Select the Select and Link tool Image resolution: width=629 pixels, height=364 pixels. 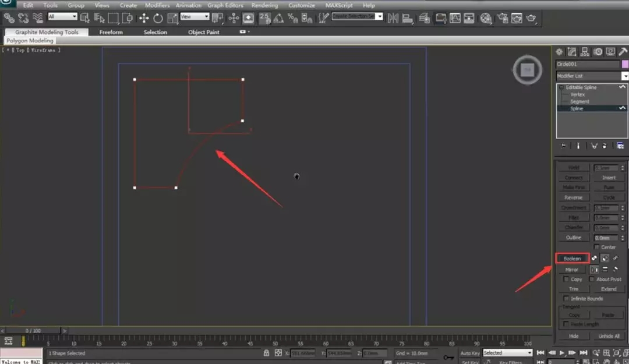click(9, 18)
